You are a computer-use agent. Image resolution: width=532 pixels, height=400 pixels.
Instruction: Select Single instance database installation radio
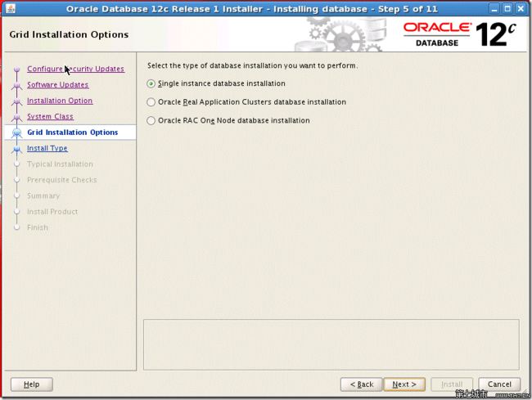151,83
